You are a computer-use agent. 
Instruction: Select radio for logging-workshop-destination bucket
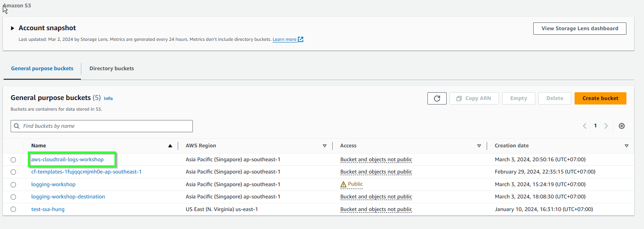(x=13, y=197)
